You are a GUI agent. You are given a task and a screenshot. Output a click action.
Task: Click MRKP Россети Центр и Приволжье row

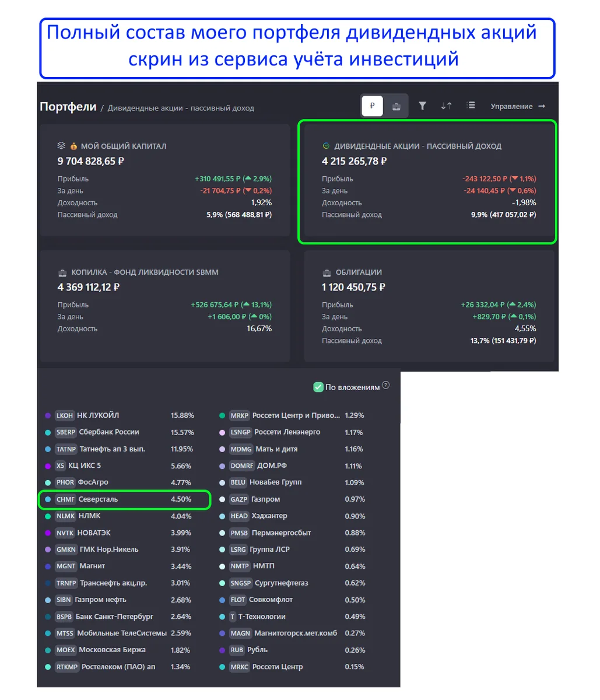point(293,416)
